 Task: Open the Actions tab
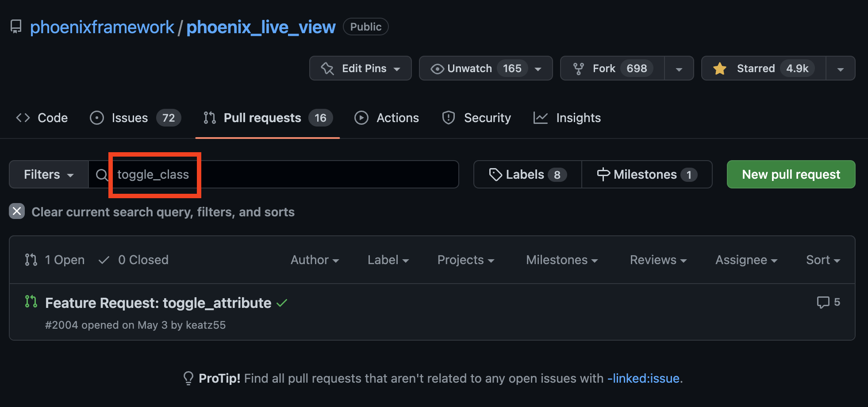coord(387,118)
